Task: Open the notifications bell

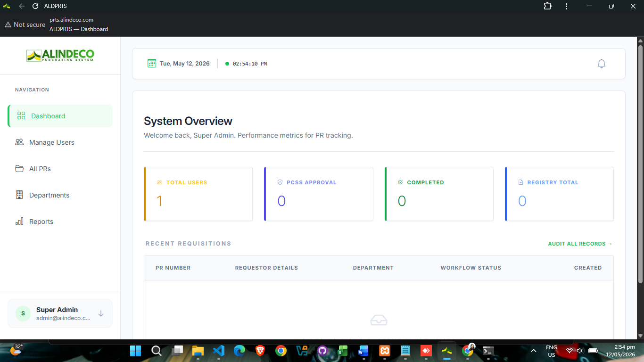Action: pos(601,64)
